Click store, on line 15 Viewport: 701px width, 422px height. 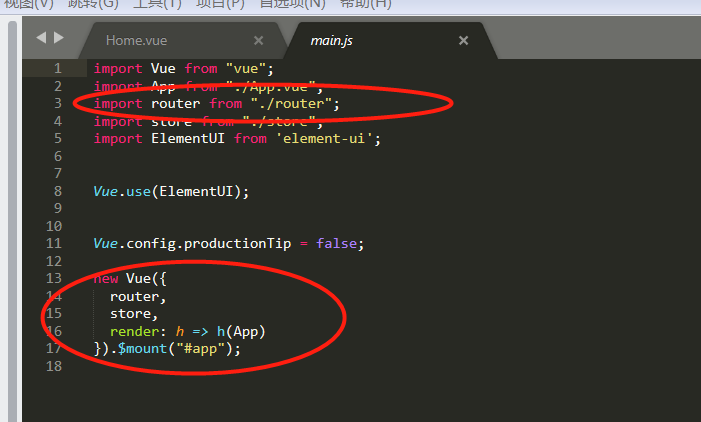coord(134,314)
